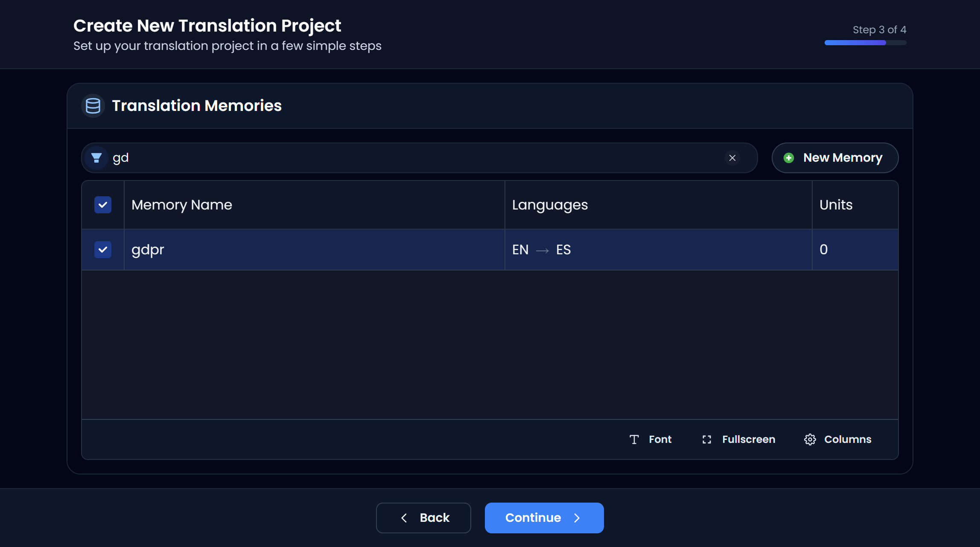
Task: Create a New Memory
Action: [834, 157]
